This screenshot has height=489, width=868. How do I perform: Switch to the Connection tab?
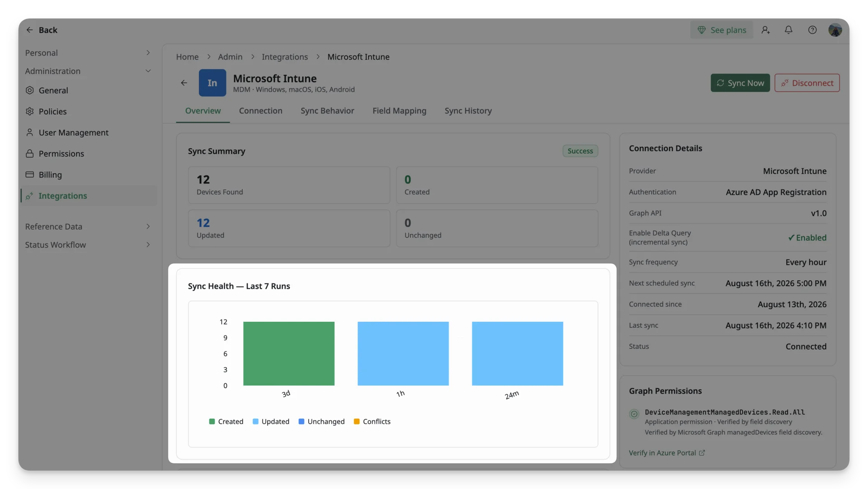pos(260,111)
